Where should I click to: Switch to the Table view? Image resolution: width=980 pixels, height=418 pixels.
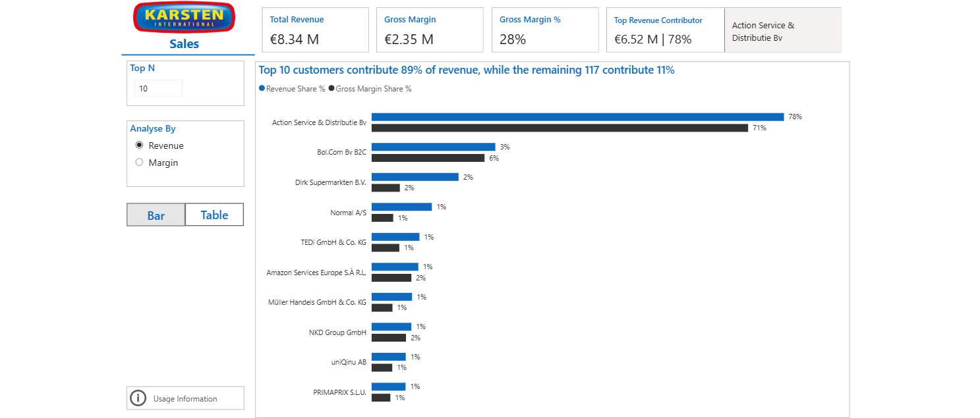(214, 215)
